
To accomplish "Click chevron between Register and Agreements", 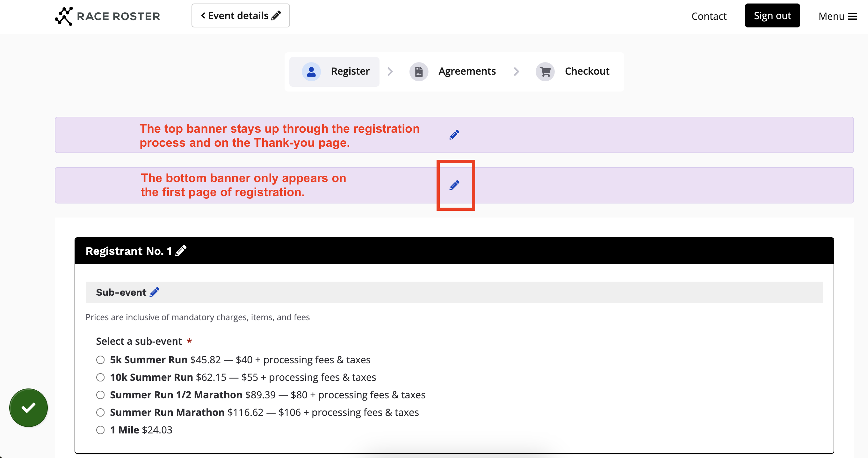I will pyautogui.click(x=390, y=71).
